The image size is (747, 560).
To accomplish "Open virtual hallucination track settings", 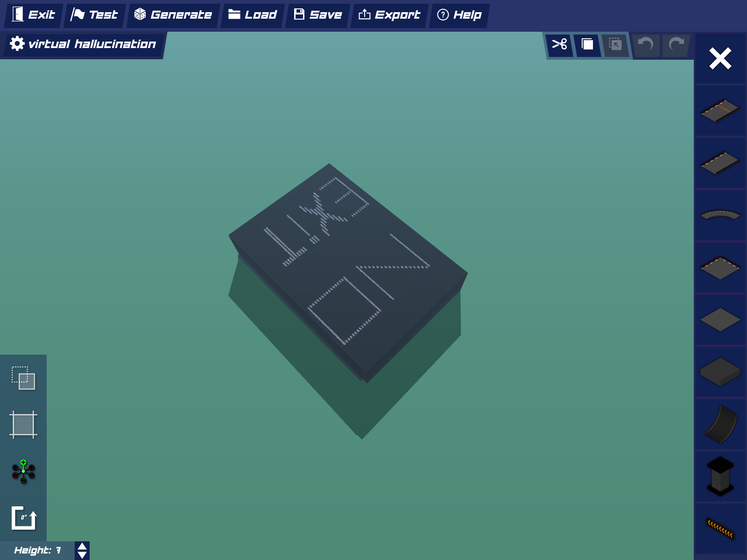I will pos(83,44).
